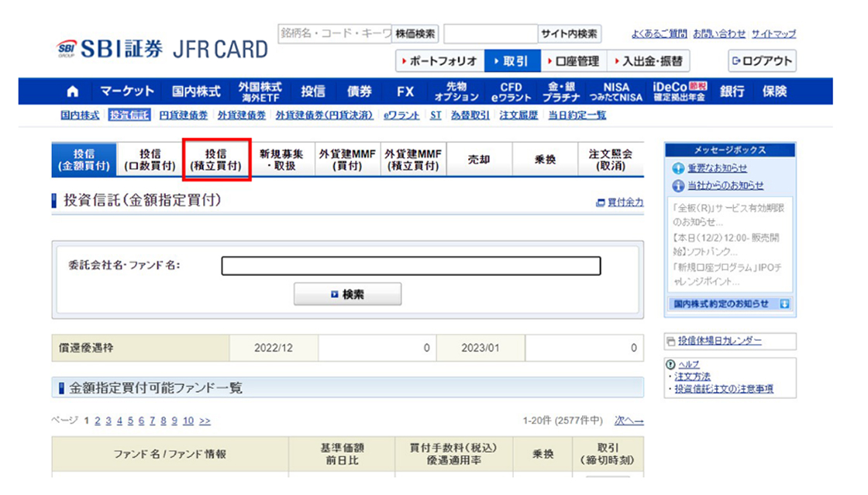Click the ヘルプ help link
868x495 pixels.
point(688,364)
